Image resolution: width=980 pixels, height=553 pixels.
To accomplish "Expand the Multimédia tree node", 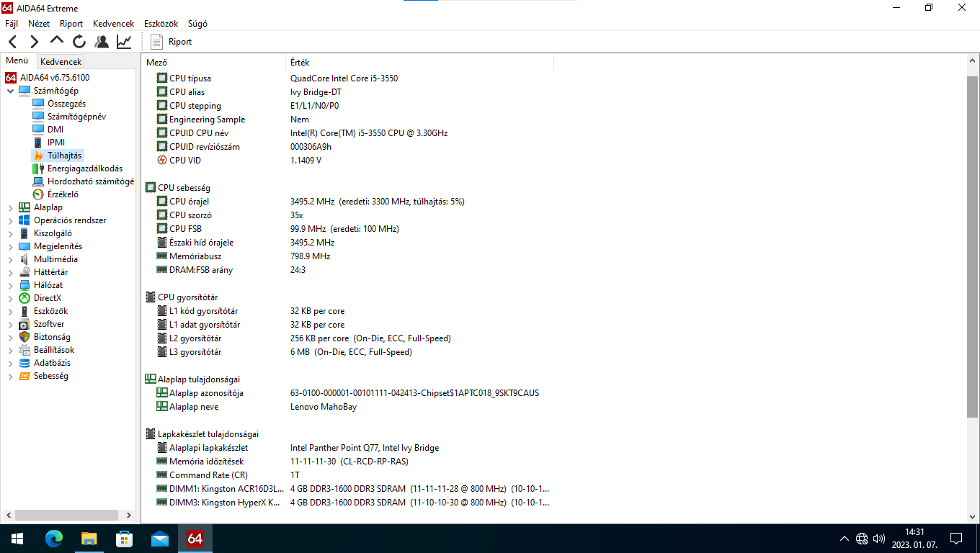I will [10, 259].
